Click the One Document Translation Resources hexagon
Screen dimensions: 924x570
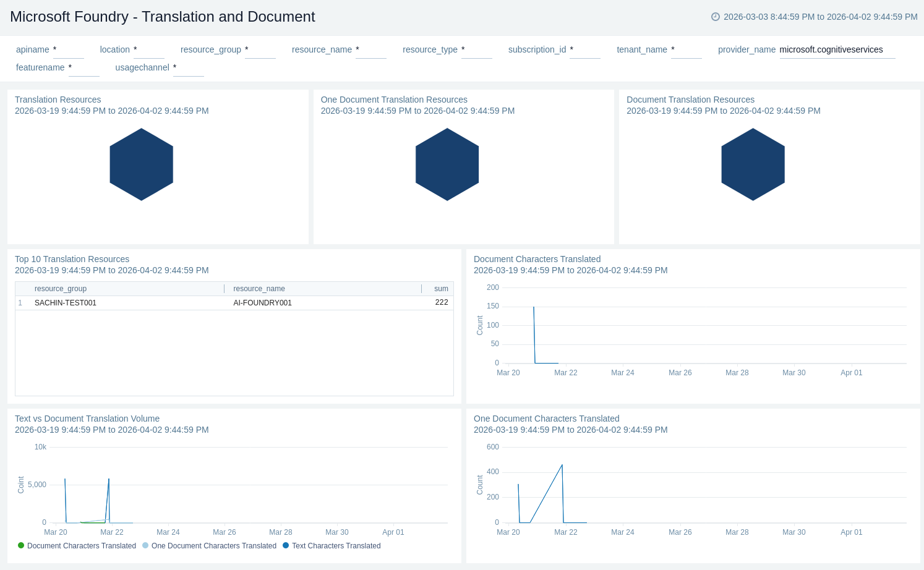pyautogui.click(x=447, y=164)
